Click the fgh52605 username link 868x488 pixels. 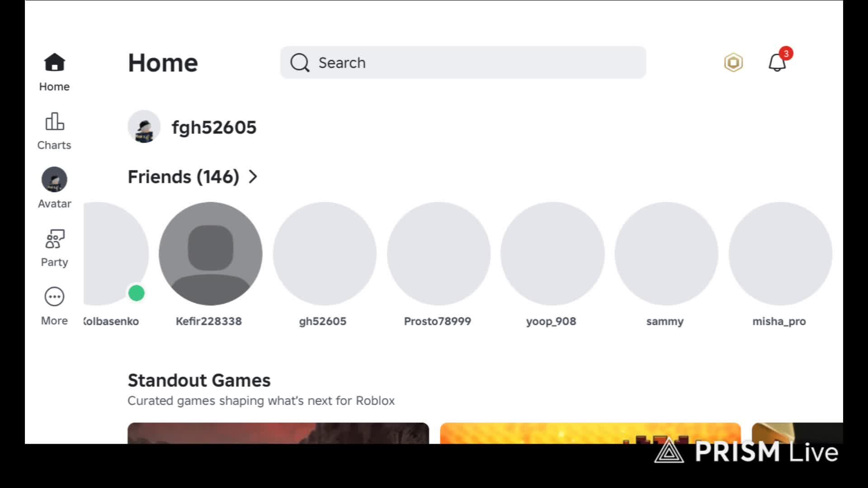214,127
